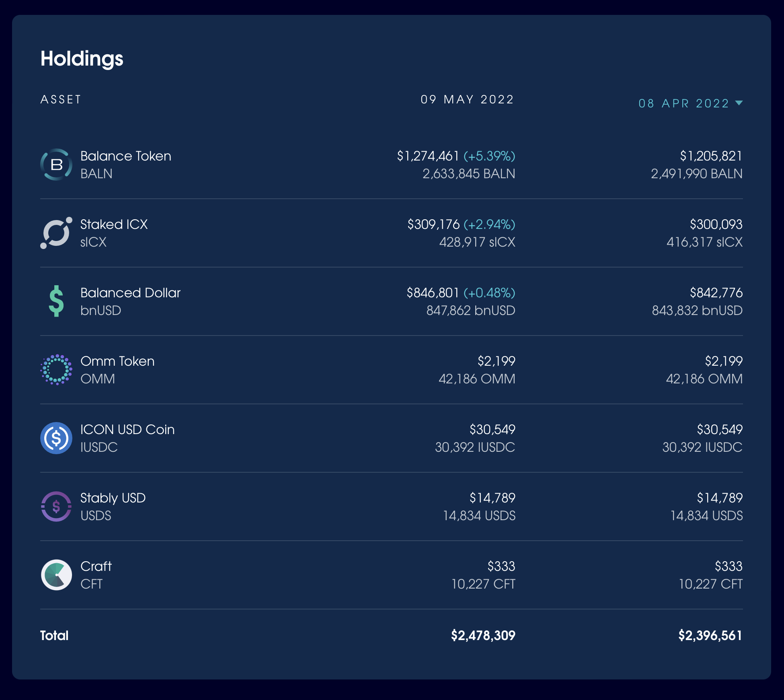Click the $2,478,309 total value
Screen dimensions: 784x700
pos(483,636)
